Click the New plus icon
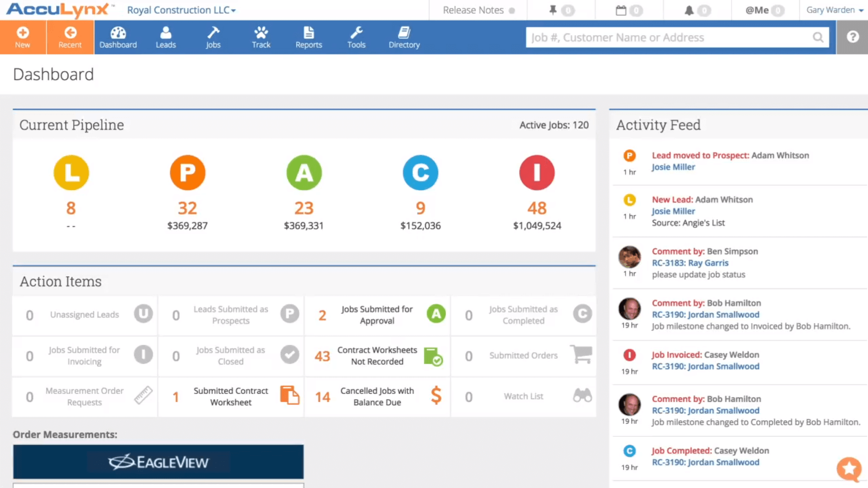 point(23,36)
